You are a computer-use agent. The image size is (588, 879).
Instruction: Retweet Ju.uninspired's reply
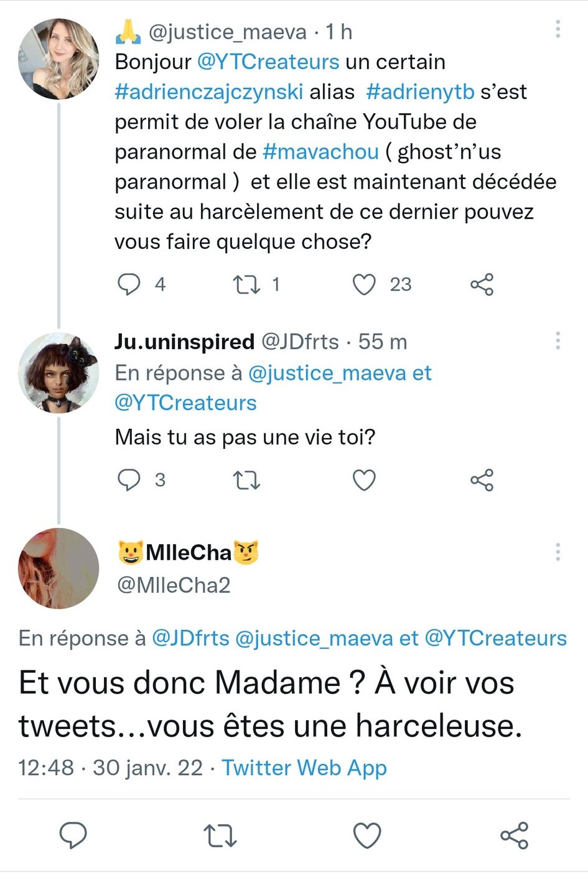(246, 481)
